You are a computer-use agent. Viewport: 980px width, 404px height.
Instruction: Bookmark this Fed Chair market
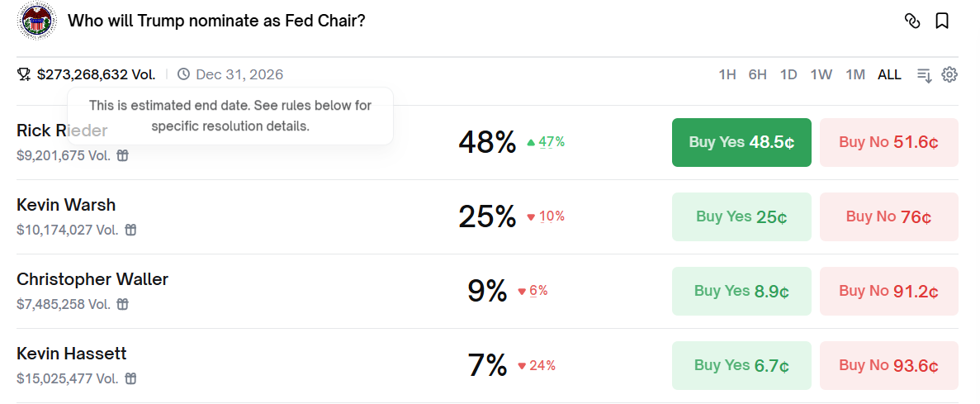[x=942, y=21]
